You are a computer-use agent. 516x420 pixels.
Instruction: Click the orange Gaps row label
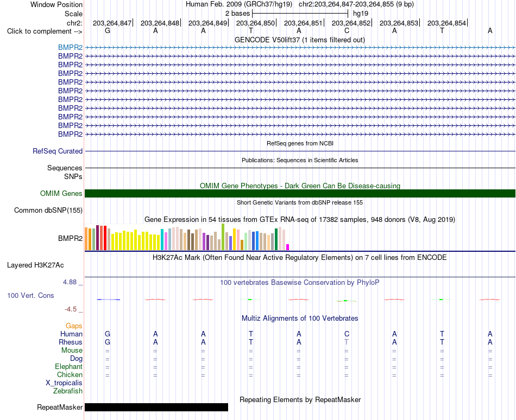(x=74, y=326)
